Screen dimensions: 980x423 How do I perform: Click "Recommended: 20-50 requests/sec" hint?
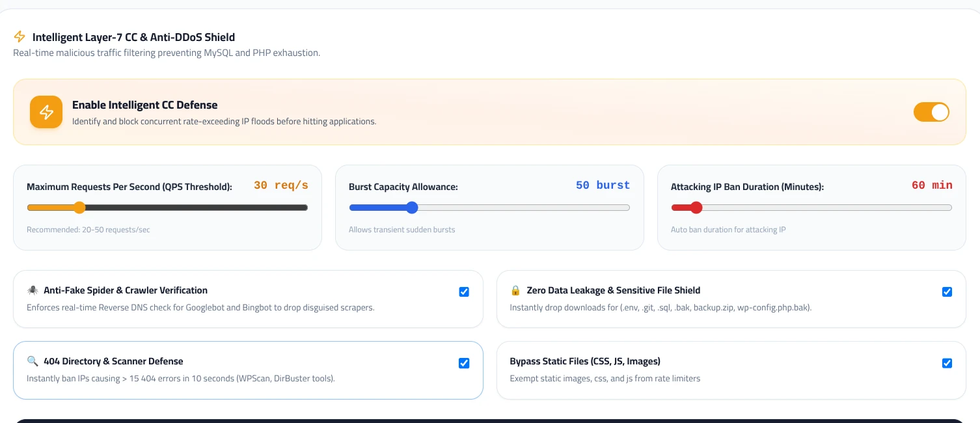[88, 230]
